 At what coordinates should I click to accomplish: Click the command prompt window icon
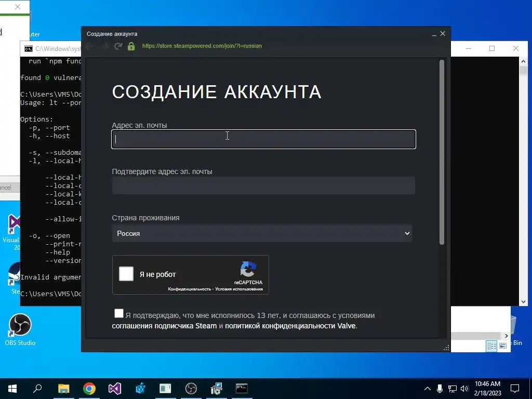click(29, 49)
